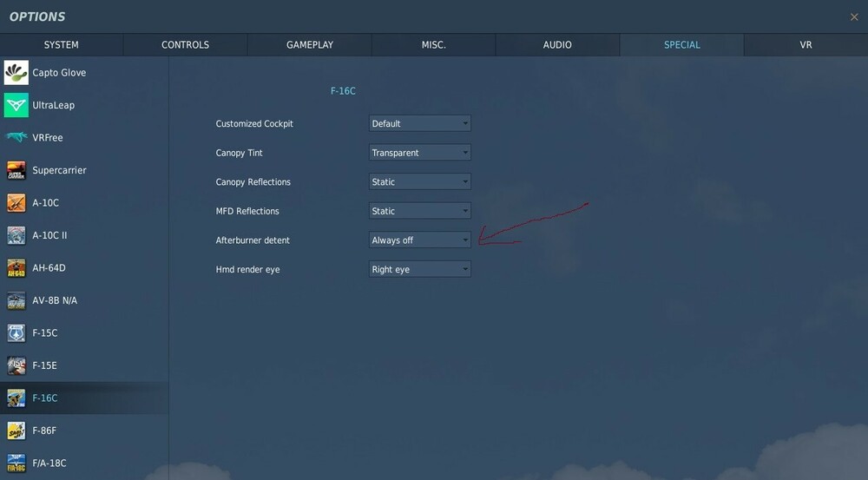Select the UltraLeap list entry text
This screenshot has height=480, width=868.
coord(53,105)
